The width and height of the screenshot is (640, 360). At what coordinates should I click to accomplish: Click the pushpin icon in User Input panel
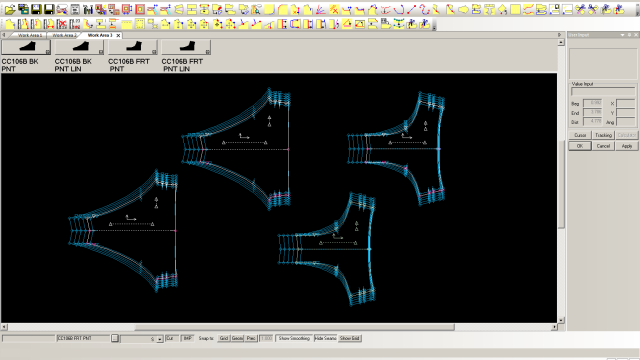point(629,35)
